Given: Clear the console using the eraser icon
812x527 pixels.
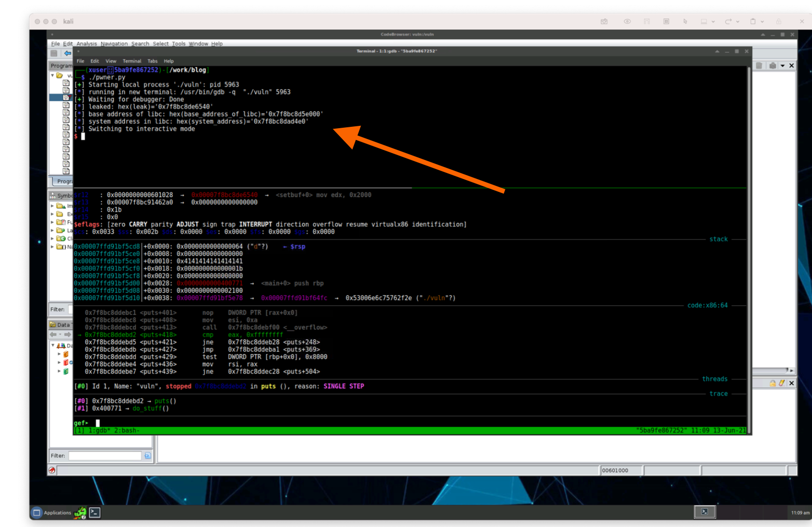Looking at the screenshot, I should tap(781, 383).
